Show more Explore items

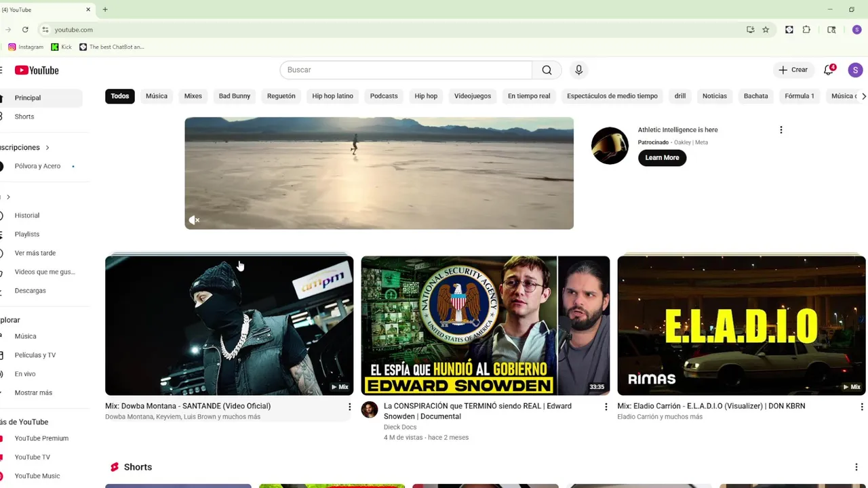(33, 392)
